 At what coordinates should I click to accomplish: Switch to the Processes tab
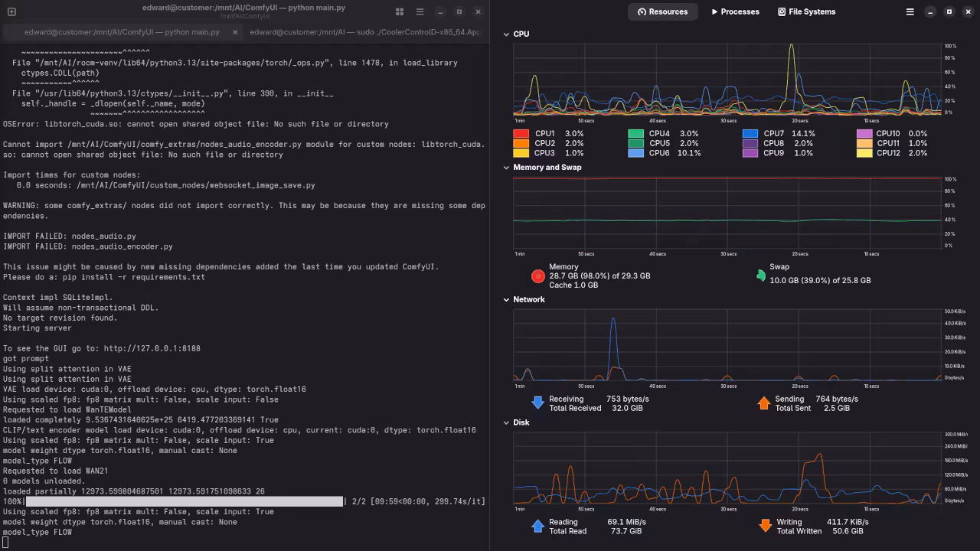click(734, 11)
